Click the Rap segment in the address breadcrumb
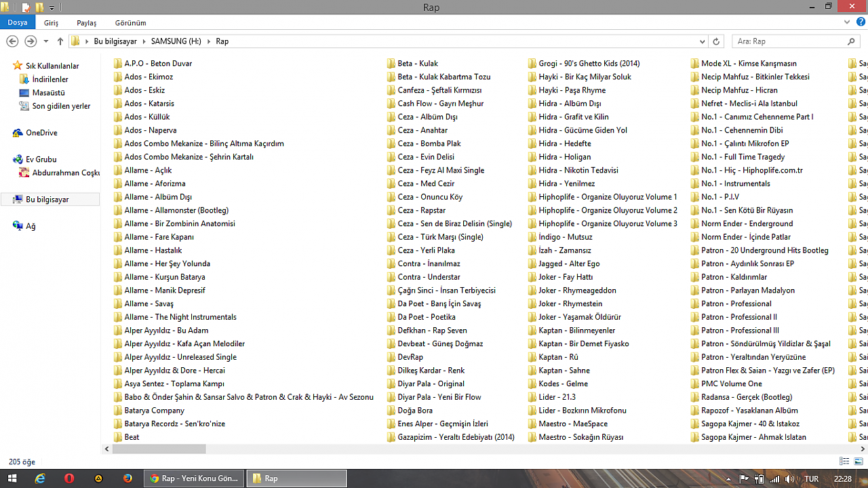868x488 pixels. 222,41
